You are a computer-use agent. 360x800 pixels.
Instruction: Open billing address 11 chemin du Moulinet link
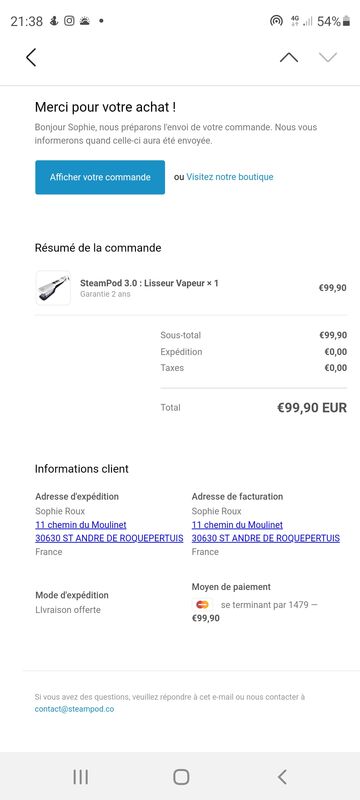(x=237, y=524)
